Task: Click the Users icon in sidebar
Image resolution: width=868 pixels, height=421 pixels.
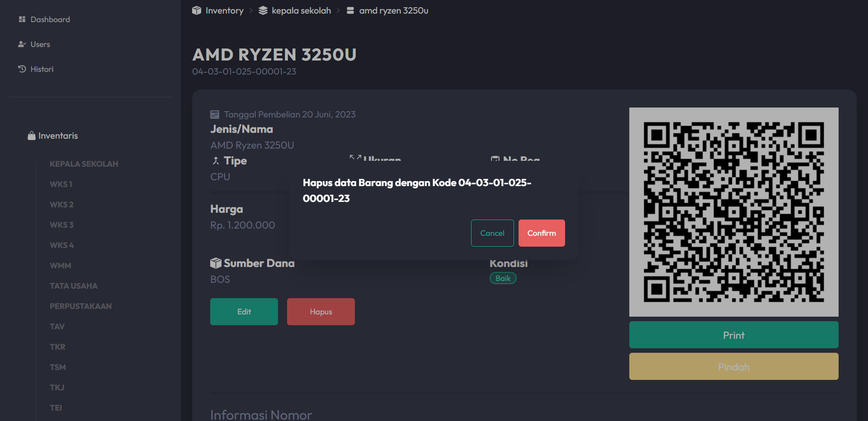Action: click(x=22, y=44)
